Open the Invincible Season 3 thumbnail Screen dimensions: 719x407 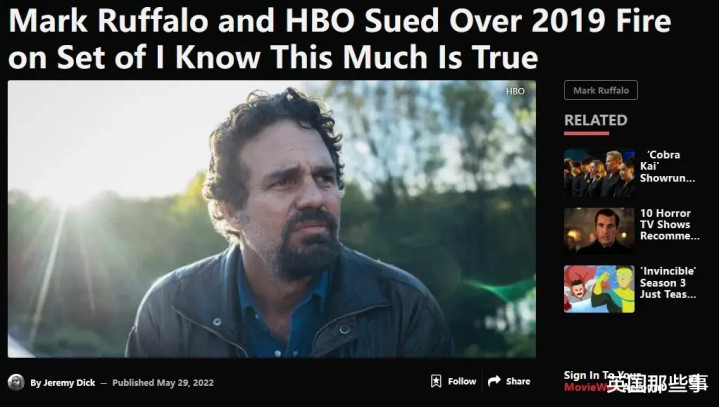pos(599,289)
